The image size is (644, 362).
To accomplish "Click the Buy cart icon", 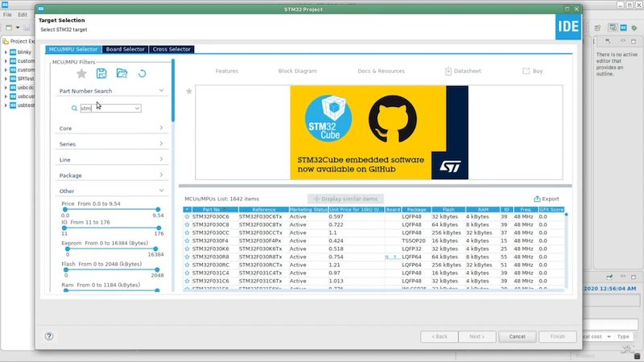I will point(526,71).
